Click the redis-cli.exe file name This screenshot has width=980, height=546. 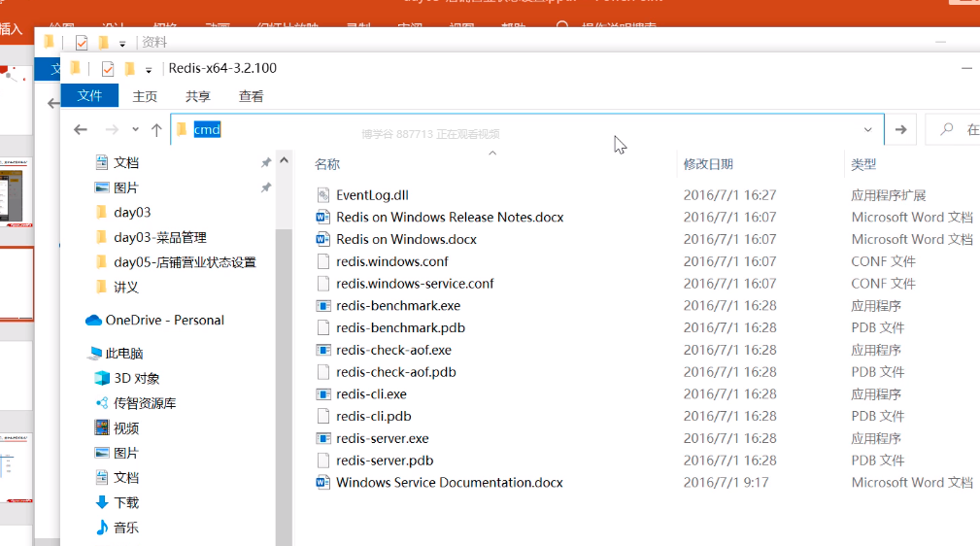371,394
